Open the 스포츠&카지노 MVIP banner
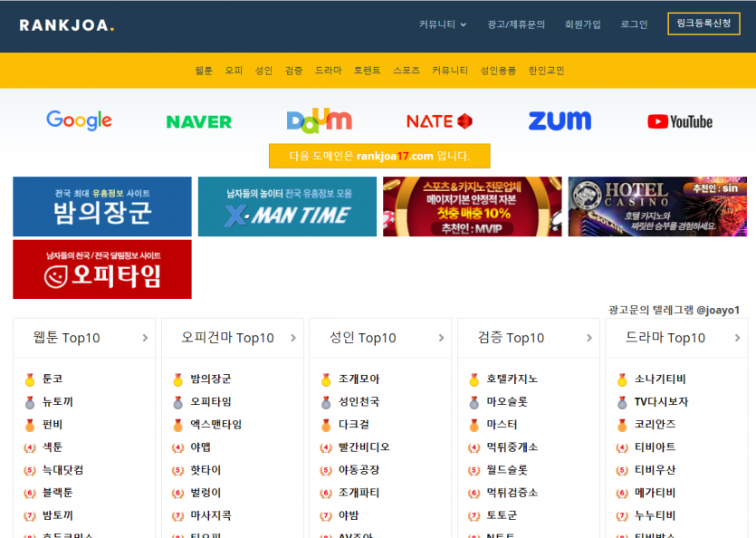 473,207
